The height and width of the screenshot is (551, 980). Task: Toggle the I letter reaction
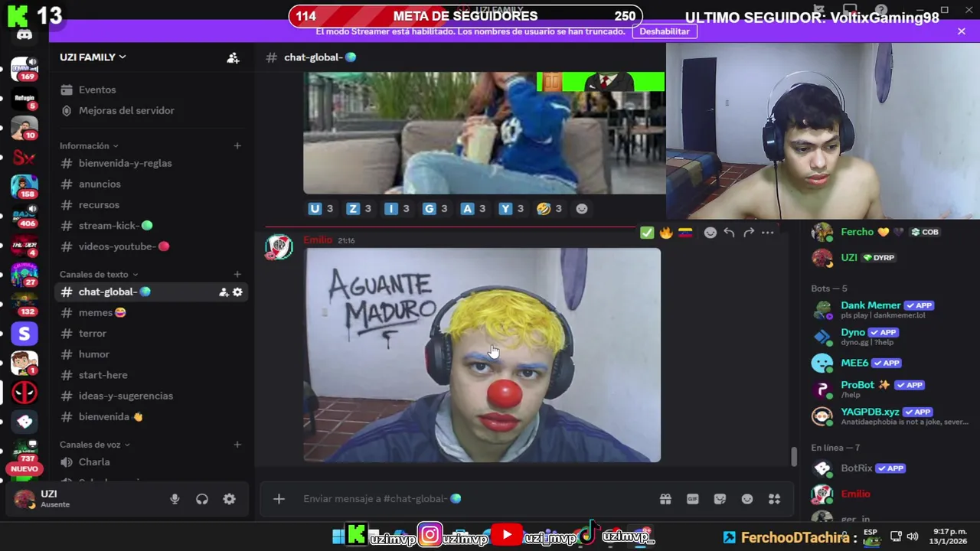pyautogui.click(x=397, y=208)
